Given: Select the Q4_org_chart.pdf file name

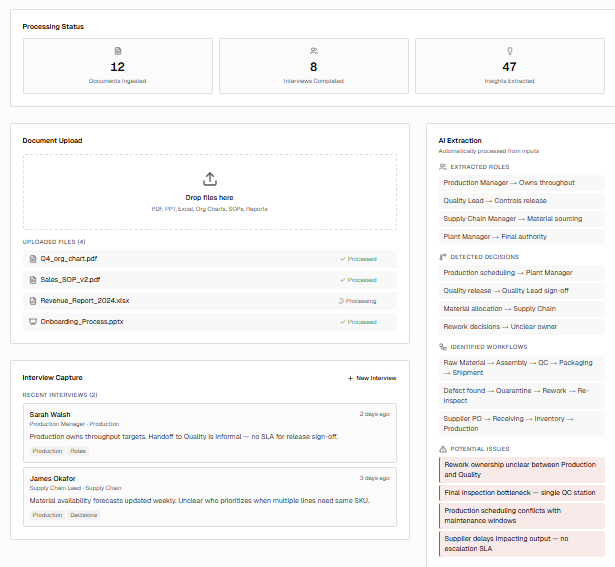Looking at the screenshot, I should [69, 259].
